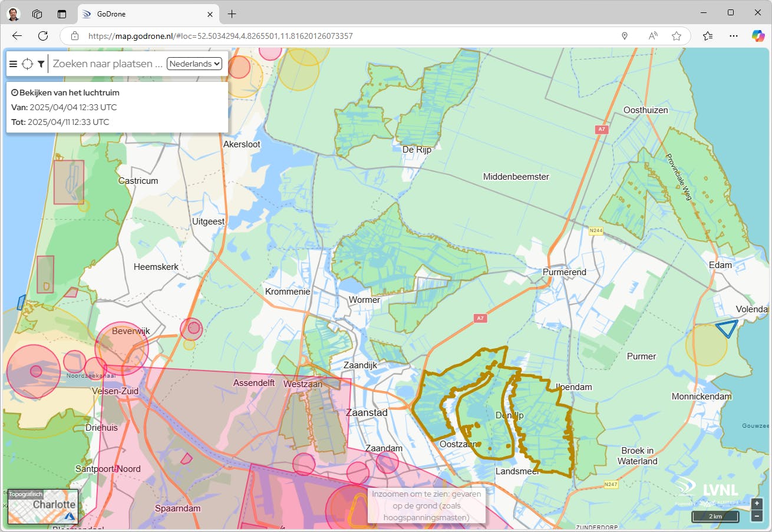Viewport: 772px width, 532px height.
Task: Click the Landsmeer place label
Action: [518, 471]
